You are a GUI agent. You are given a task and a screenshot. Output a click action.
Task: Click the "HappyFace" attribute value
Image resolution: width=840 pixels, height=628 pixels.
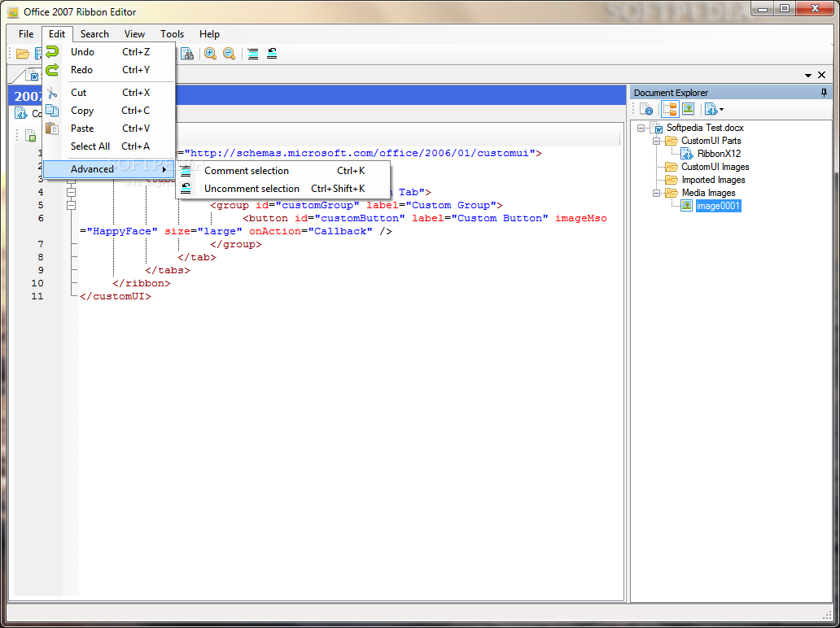(x=122, y=231)
